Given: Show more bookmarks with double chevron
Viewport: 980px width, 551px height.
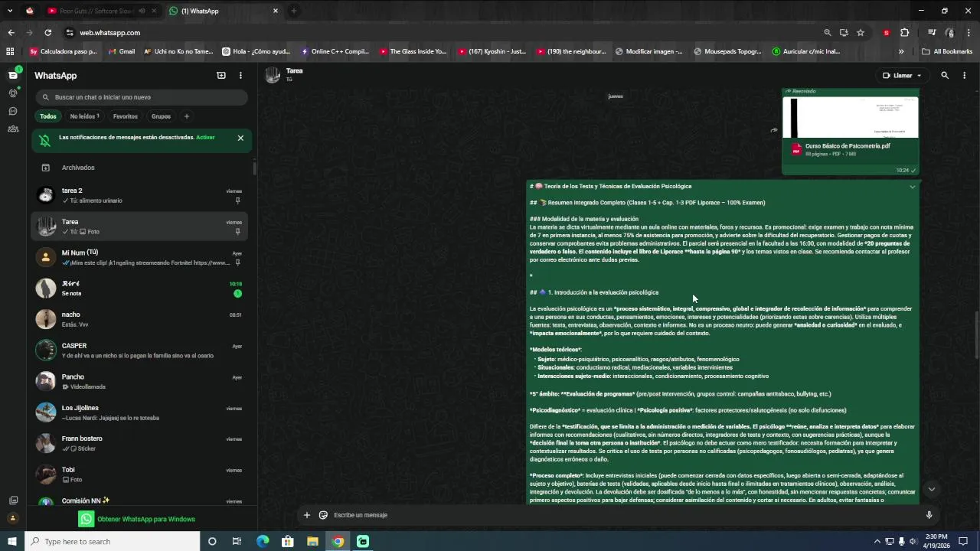Looking at the screenshot, I should coord(901,52).
